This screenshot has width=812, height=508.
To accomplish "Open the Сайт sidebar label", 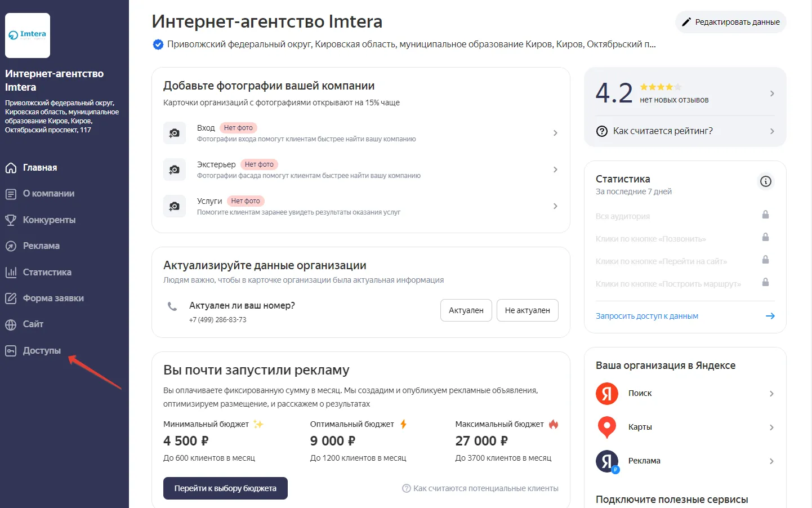I will (x=33, y=324).
